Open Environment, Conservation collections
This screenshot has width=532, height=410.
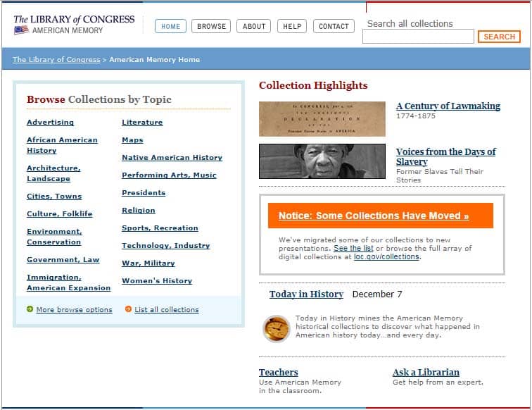pos(55,237)
